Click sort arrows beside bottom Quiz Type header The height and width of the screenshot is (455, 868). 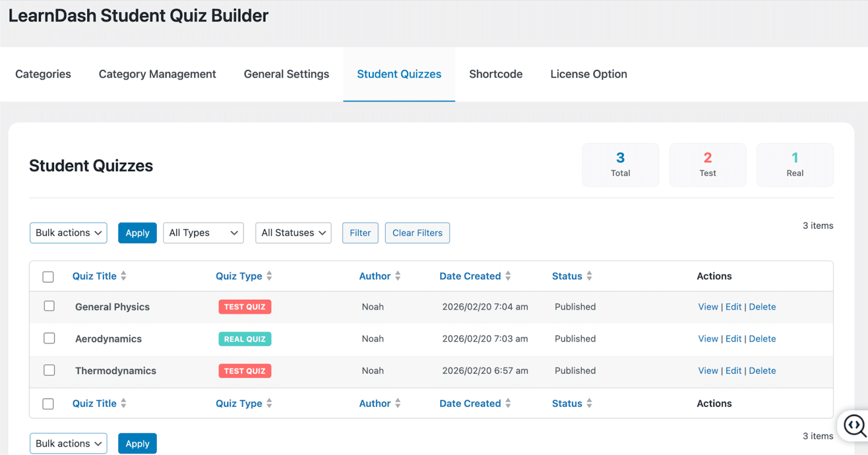[x=269, y=403]
